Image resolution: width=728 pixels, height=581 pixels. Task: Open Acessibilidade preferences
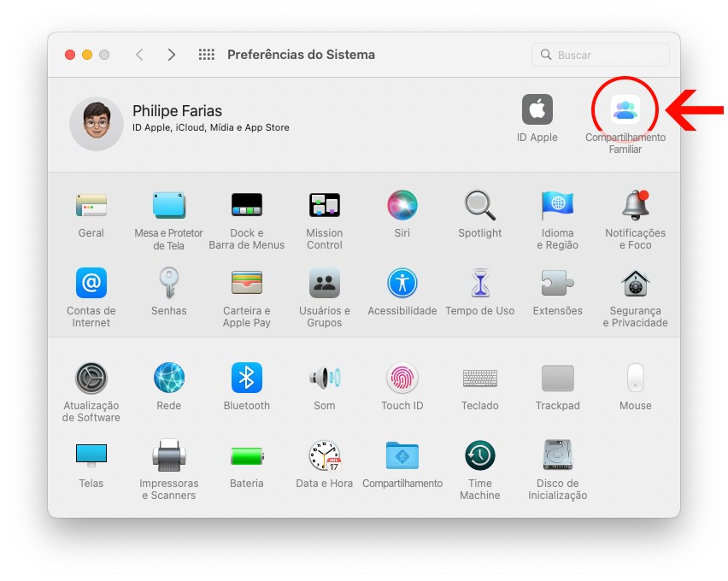pos(402,283)
